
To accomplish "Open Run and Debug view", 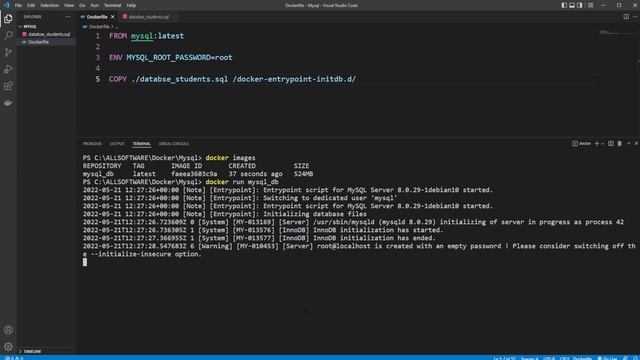I will [8, 69].
